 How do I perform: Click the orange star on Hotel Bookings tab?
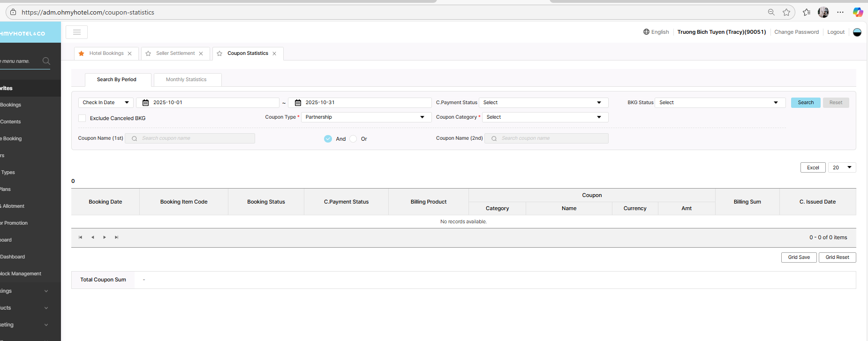[x=82, y=53]
